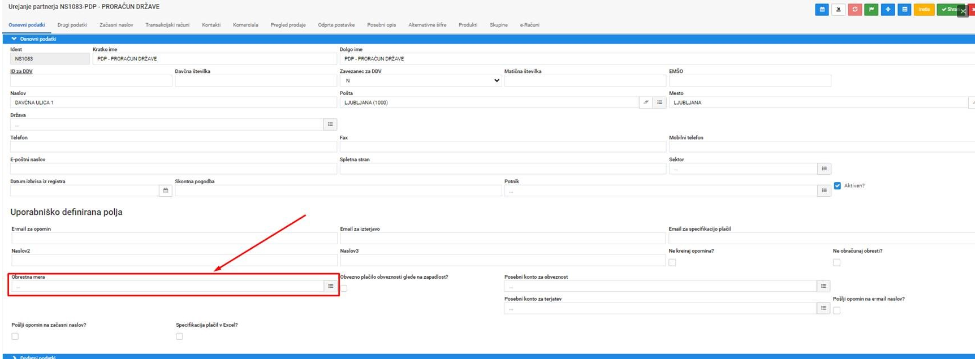The height and width of the screenshot is (363, 980).
Task: Open the Pregled prodaje tab
Action: click(x=288, y=25)
